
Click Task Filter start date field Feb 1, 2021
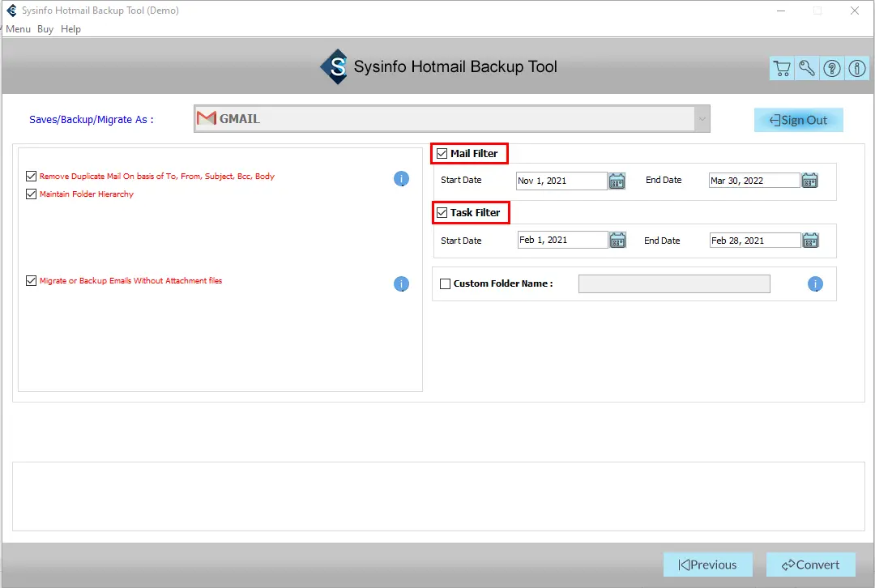(562, 240)
